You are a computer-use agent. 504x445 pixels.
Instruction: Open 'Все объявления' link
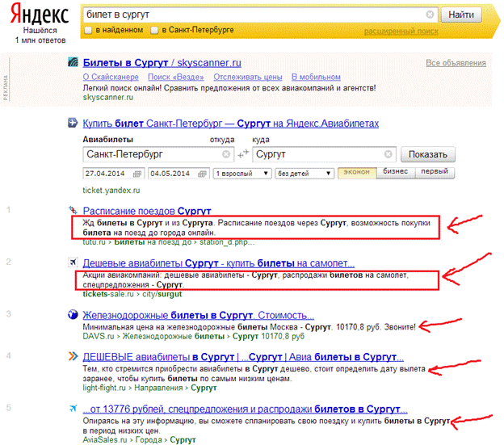tap(456, 63)
